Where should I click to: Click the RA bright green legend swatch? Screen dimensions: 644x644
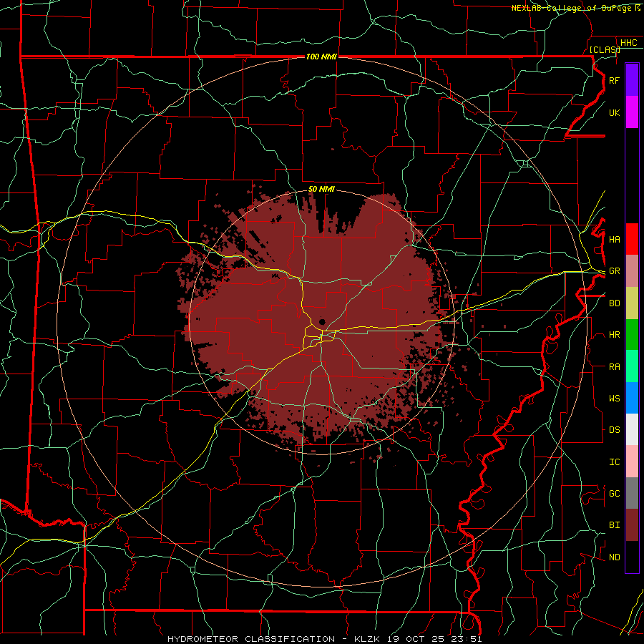(x=632, y=366)
